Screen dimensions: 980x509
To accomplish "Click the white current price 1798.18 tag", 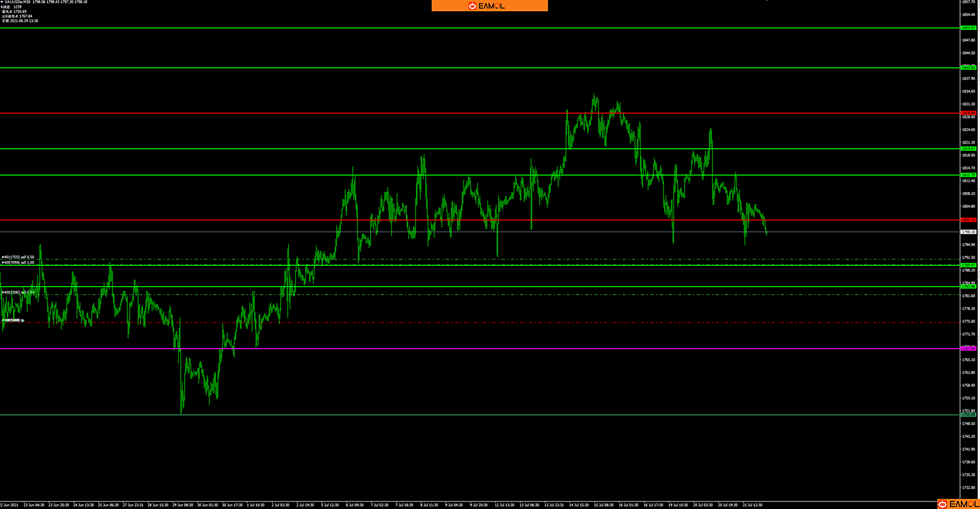I will point(968,232).
